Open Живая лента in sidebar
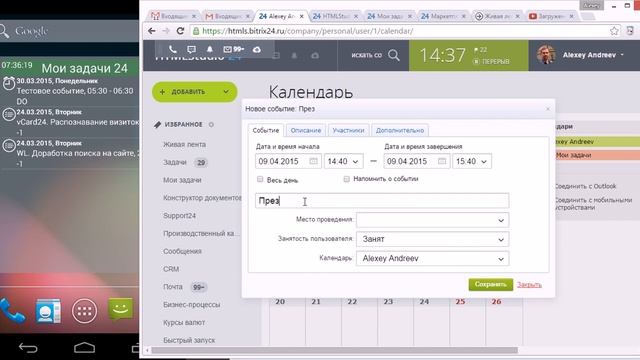 [184, 144]
